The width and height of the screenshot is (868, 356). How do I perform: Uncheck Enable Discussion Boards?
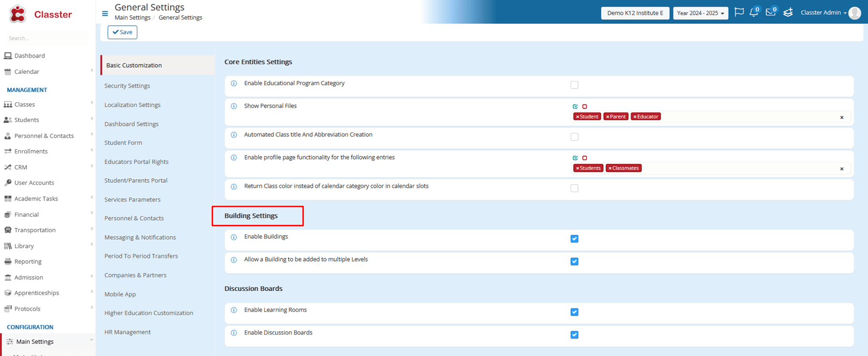[x=574, y=335]
